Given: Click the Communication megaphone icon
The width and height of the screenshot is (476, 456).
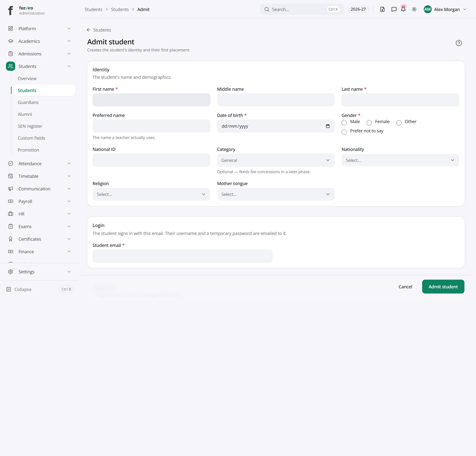Looking at the screenshot, I should coord(10,189).
